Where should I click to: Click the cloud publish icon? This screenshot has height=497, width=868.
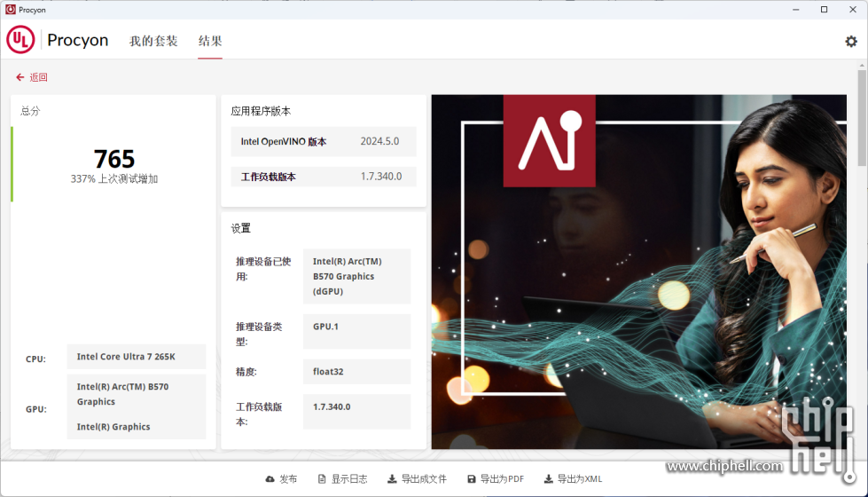pos(270,478)
